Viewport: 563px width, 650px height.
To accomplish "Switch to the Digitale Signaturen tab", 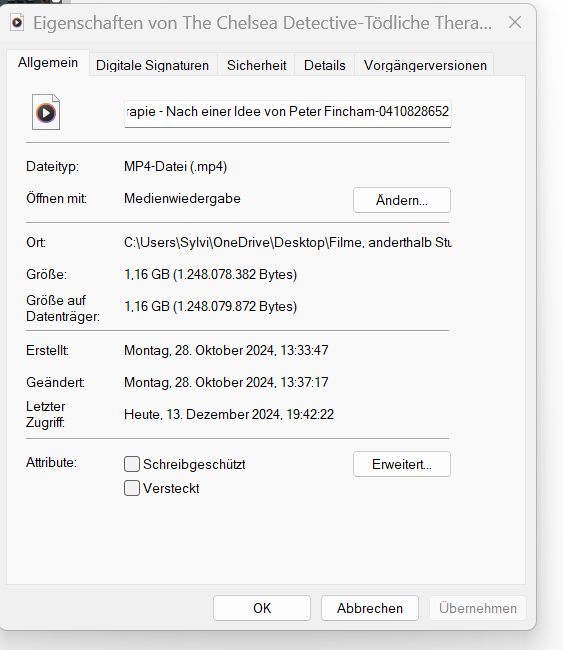I will (153, 65).
